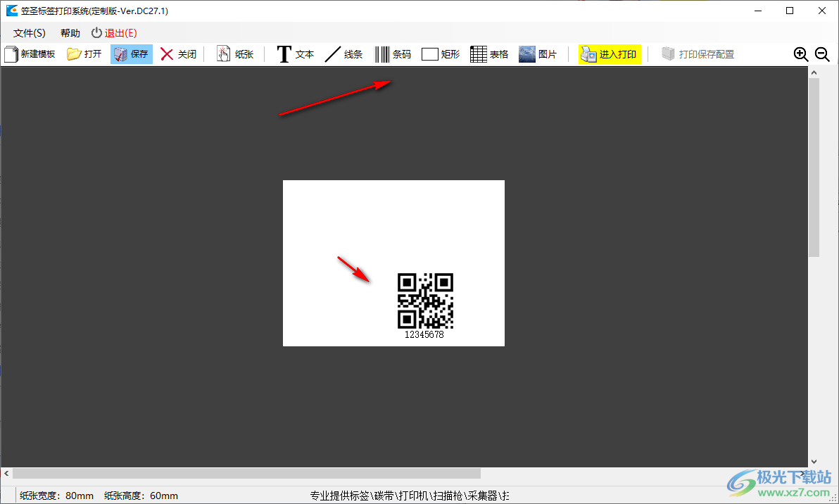Select the Picture (图片) tool

tap(538, 54)
